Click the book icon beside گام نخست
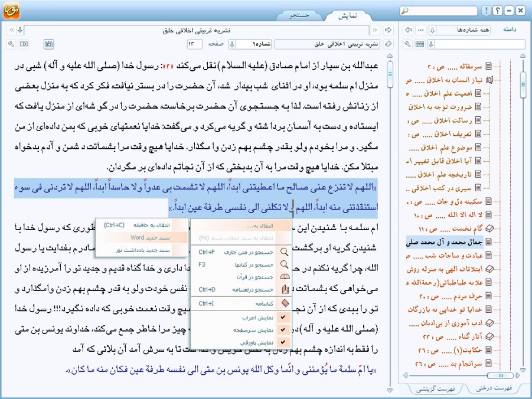 [x=489, y=228]
